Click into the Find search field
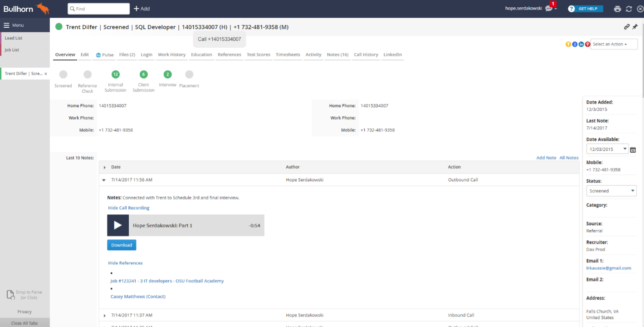The height and width of the screenshot is (327, 644). [98, 9]
